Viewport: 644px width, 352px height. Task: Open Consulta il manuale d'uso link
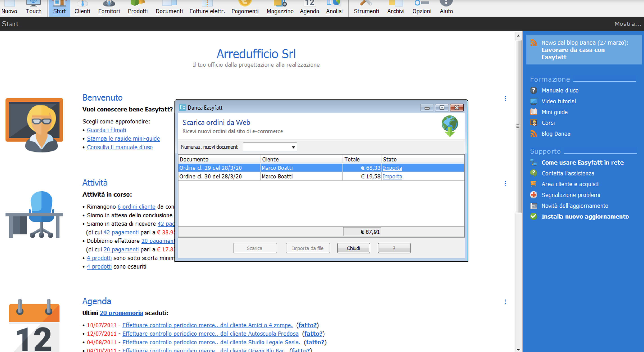pyautogui.click(x=120, y=147)
